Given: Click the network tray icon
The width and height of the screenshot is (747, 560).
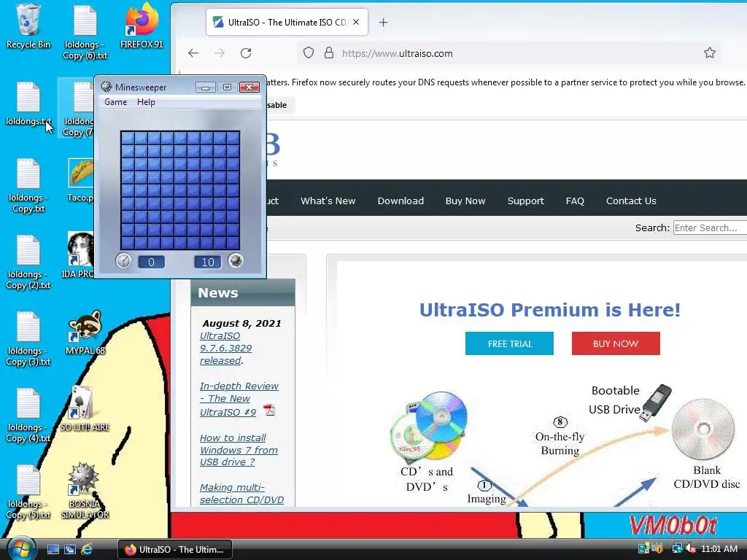Looking at the screenshot, I should tap(678, 548).
